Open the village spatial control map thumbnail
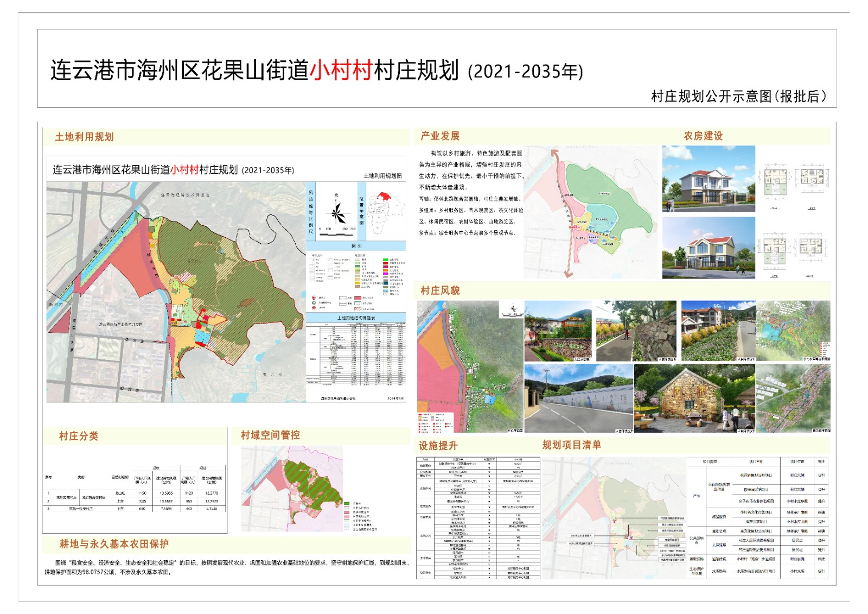 click(x=293, y=489)
